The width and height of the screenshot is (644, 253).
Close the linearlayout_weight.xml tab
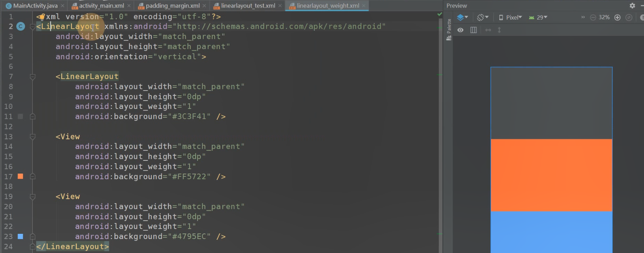click(364, 6)
